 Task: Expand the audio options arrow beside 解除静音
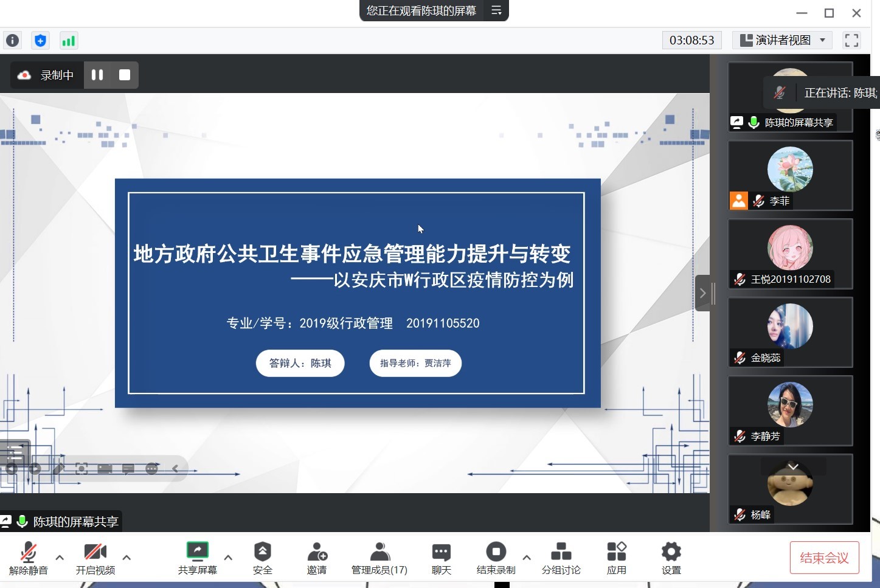coord(60,557)
